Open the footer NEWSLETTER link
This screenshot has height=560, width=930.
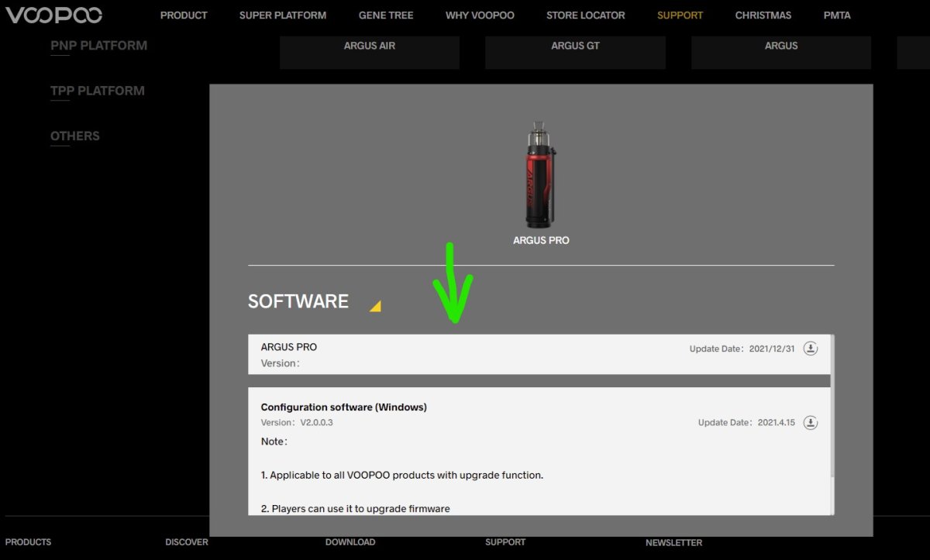(674, 543)
